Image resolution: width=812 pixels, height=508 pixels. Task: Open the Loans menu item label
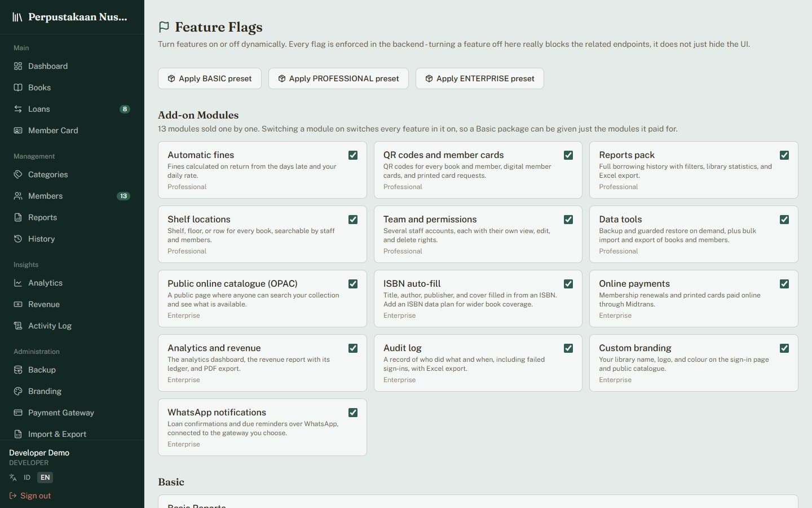point(39,109)
